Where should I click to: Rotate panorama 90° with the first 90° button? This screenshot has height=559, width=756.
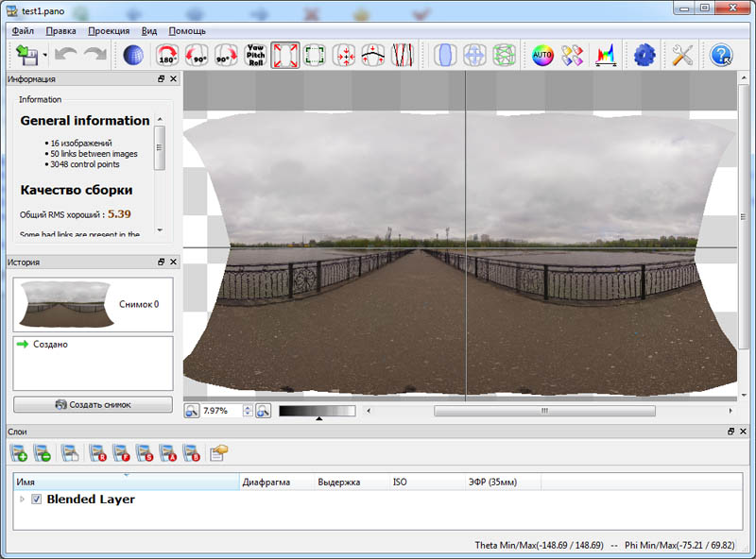pyautogui.click(x=197, y=55)
